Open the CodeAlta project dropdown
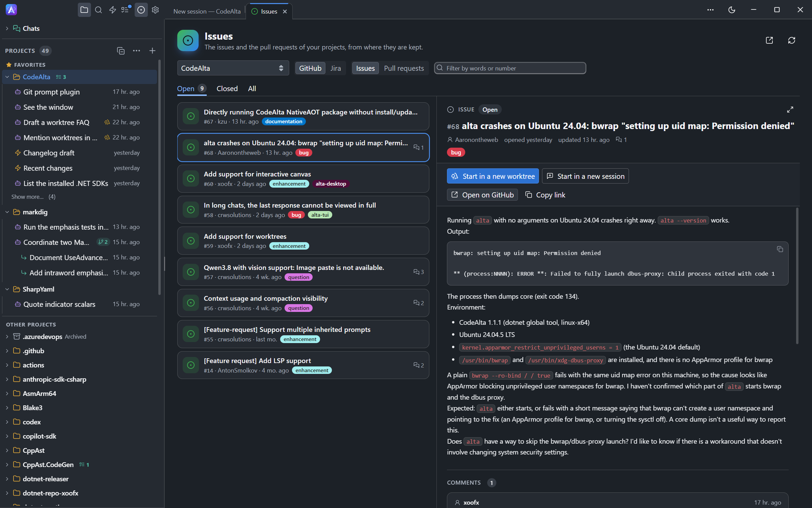This screenshot has width=812, height=508. click(x=233, y=68)
